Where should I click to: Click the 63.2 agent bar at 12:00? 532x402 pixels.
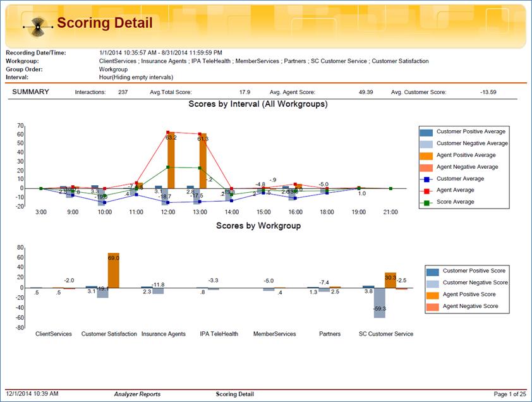[171, 161]
